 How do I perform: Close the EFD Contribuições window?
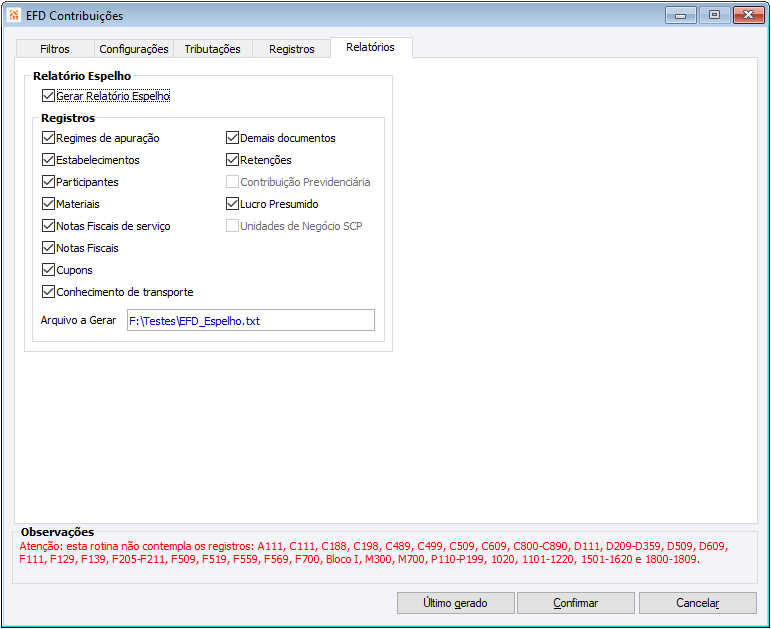point(748,15)
